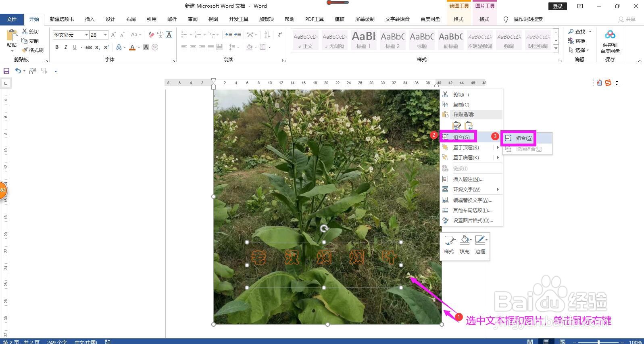Open the Change Case Aa dropdown
Screen dimensions: 644x344
(136, 35)
